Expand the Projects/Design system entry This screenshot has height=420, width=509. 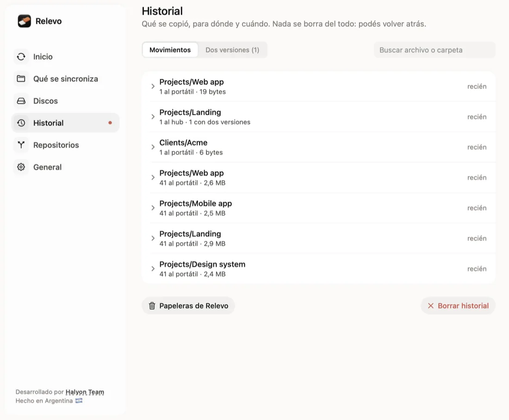coord(319,269)
